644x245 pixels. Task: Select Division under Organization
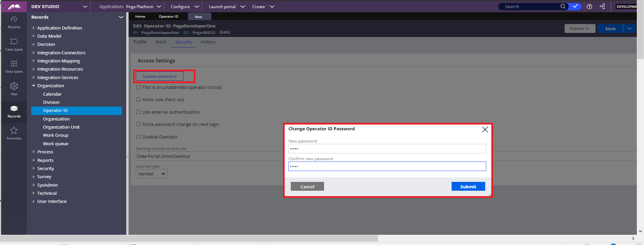tap(51, 102)
